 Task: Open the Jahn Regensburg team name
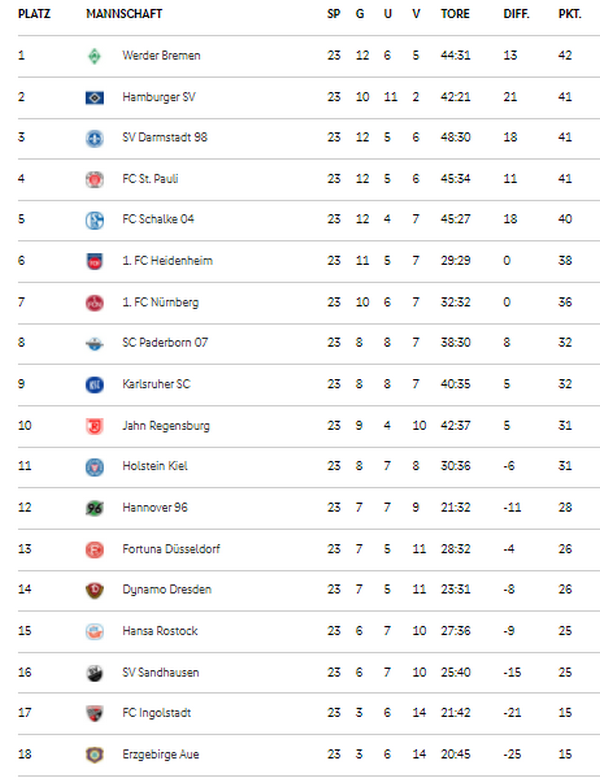click(166, 426)
